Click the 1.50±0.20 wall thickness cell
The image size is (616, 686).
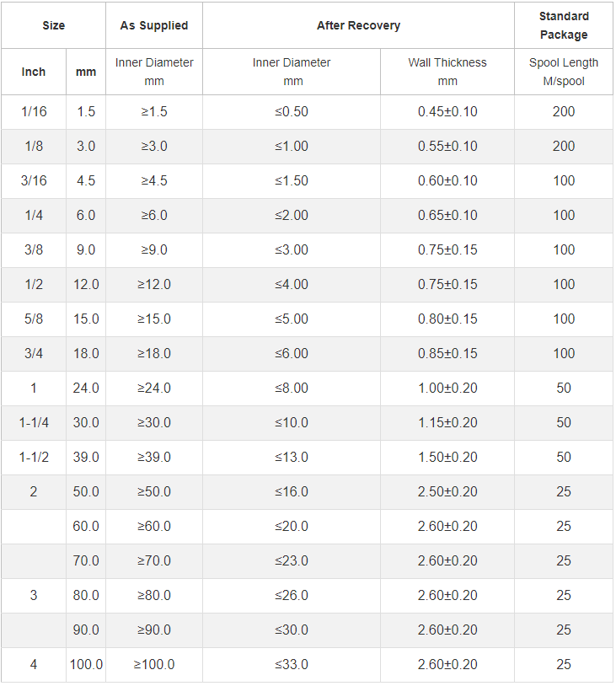pos(447,457)
